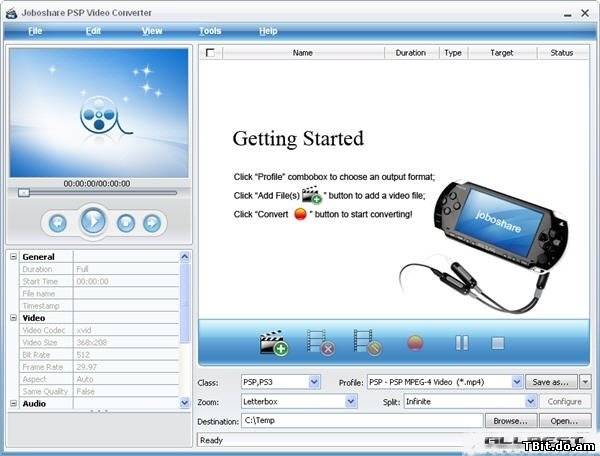600x456 pixels.
Task: Click the Save as... button
Action: click(551, 382)
